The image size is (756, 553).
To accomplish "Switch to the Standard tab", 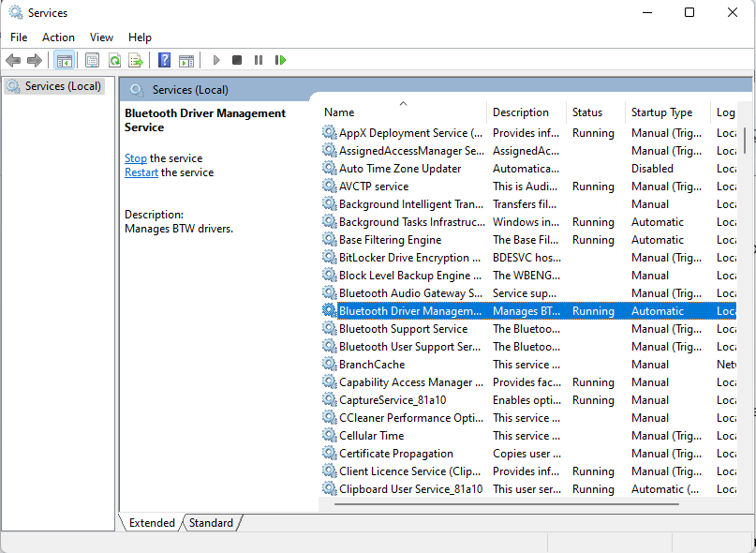I will pyautogui.click(x=211, y=523).
